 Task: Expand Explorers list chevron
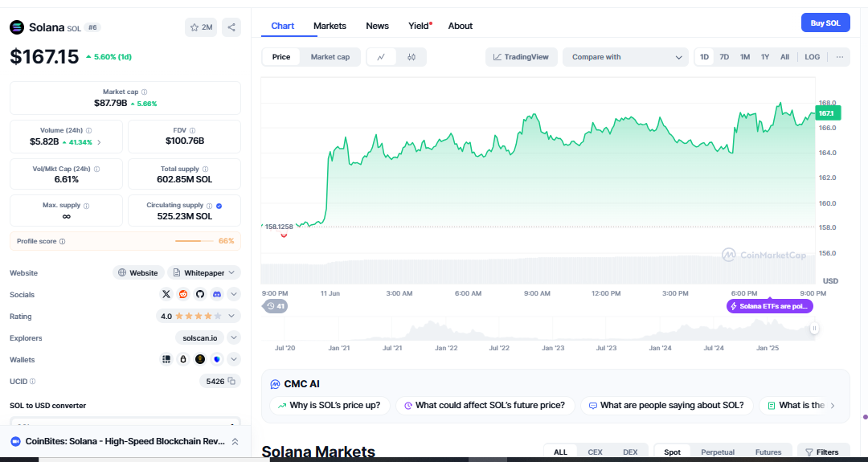coord(234,337)
